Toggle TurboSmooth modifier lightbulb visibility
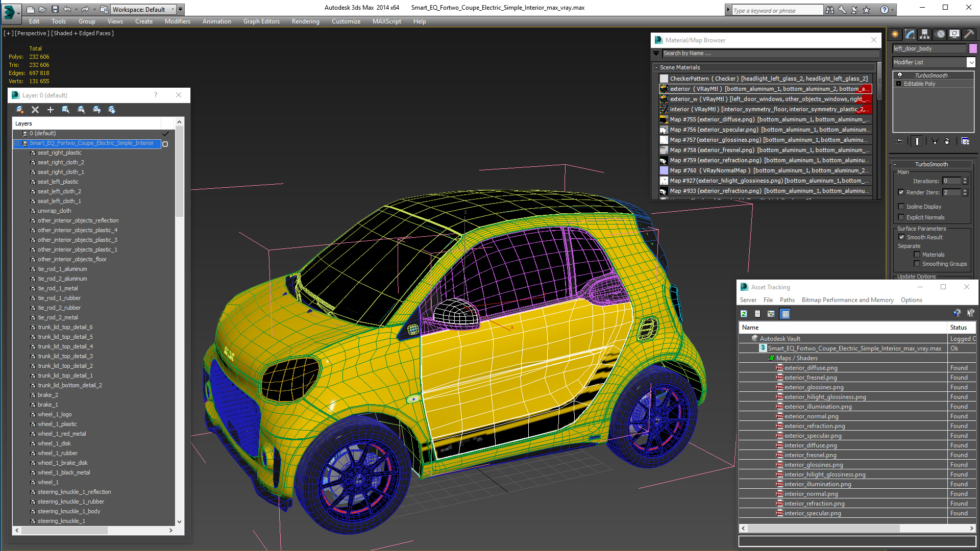The height and width of the screenshot is (551, 980). point(900,76)
